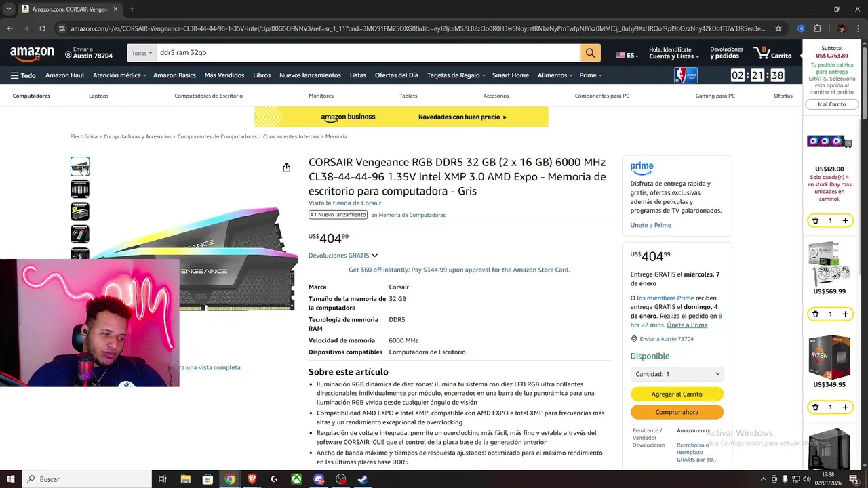The width and height of the screenshot is (868, 488).
Task: Click the NBA Prime banner icon
Action: pos(686,75)
